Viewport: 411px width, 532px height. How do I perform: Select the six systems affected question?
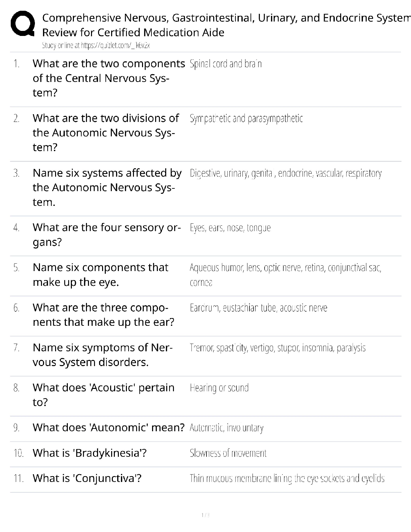click(107, 187)
